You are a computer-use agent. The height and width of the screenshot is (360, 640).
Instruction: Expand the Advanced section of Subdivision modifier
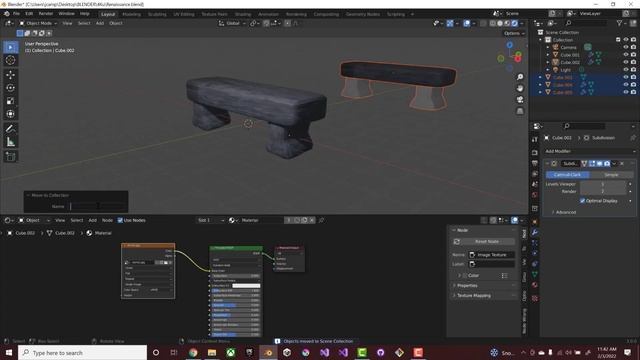565,212
